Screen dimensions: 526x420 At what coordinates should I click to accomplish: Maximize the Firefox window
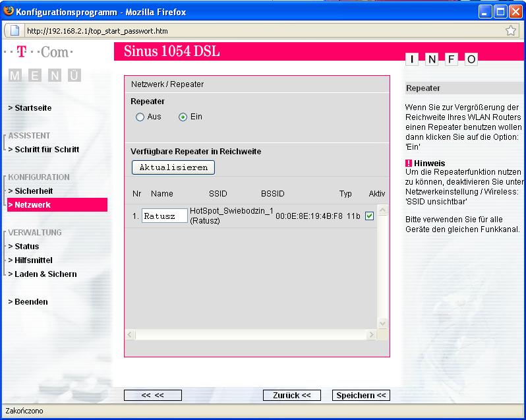[x=500, y=12]
